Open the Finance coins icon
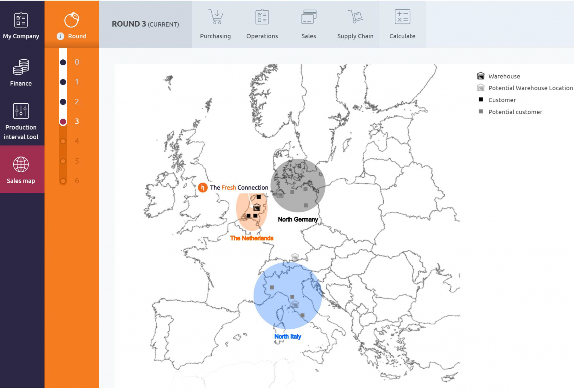This screenshot has width=574, height=392. (x=21, y=67)
